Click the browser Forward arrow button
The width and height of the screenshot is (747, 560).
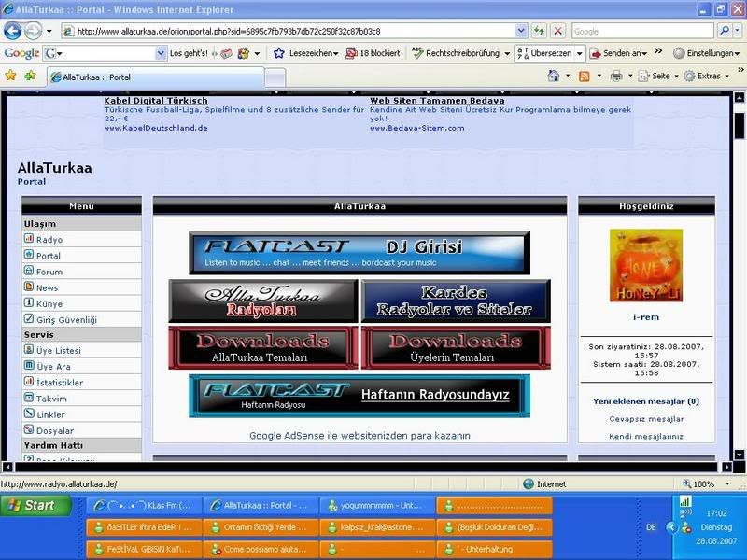point(33,32)
